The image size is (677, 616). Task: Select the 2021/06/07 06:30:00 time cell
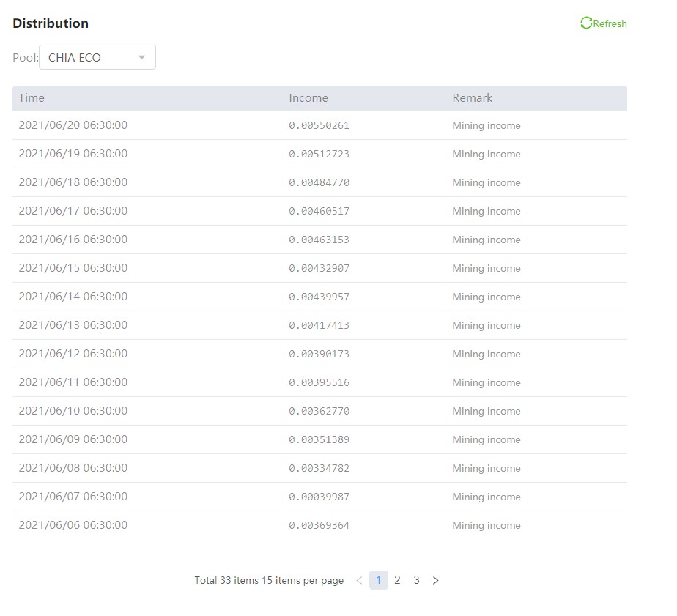73,496
